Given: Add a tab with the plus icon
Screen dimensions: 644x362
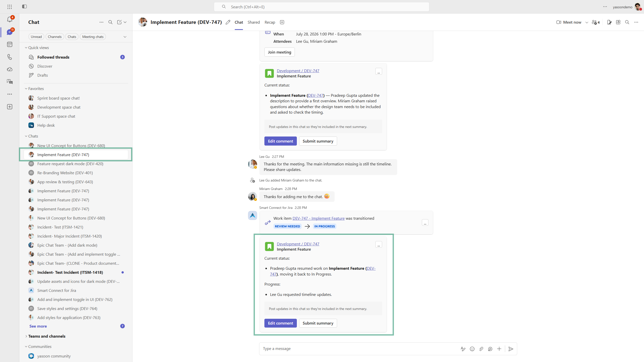Looking at the screenshot, I should click(x=282, y=22).
